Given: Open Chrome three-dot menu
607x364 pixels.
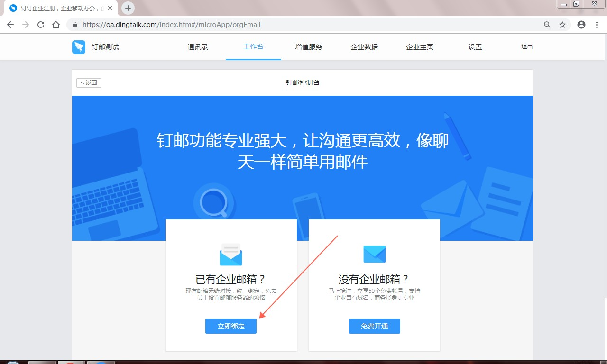Looking at the screenshot, I should click(597, 25).
